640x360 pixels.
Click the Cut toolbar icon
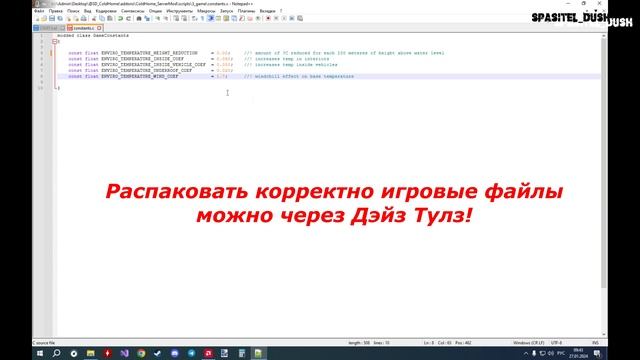tap(94, 18)
